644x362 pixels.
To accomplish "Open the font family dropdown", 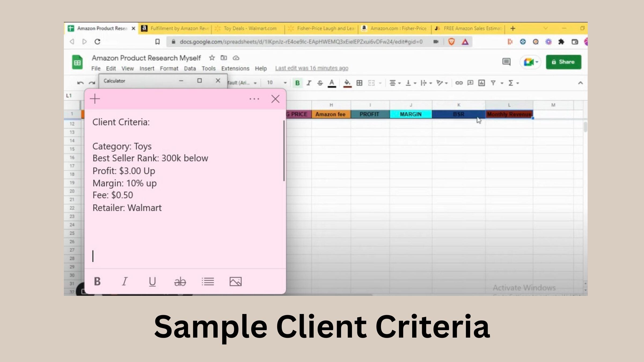I will coord(242,83).
